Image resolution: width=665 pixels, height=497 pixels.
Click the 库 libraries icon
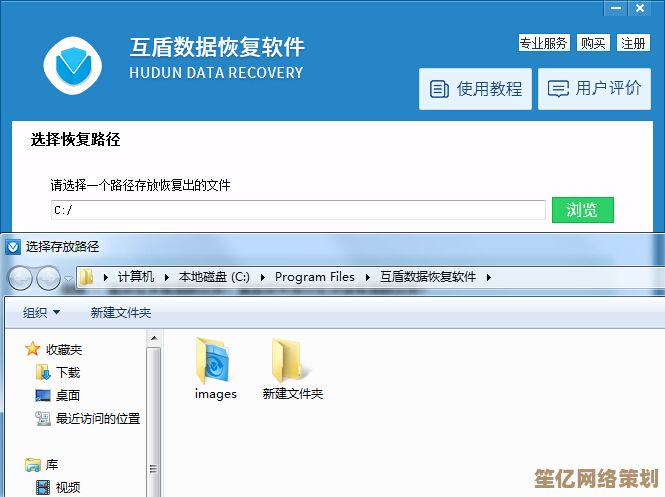pos(33,465)
